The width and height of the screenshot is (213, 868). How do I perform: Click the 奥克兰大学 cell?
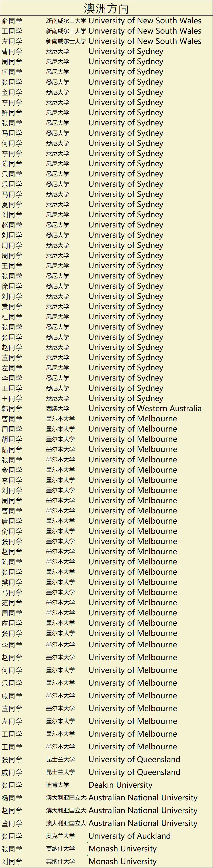(60, 836)
